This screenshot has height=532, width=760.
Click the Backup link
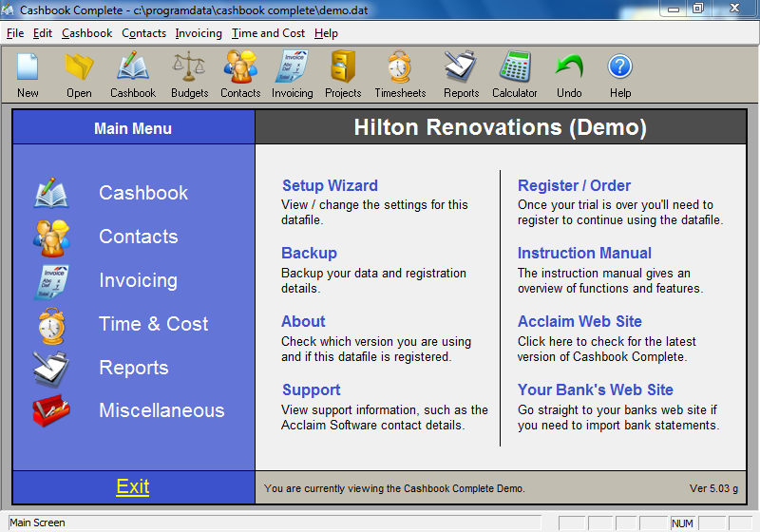click(x=309, y=253)
